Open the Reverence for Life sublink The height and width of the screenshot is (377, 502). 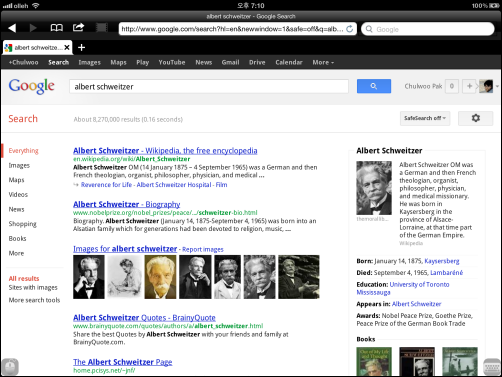tap(106, 185)
